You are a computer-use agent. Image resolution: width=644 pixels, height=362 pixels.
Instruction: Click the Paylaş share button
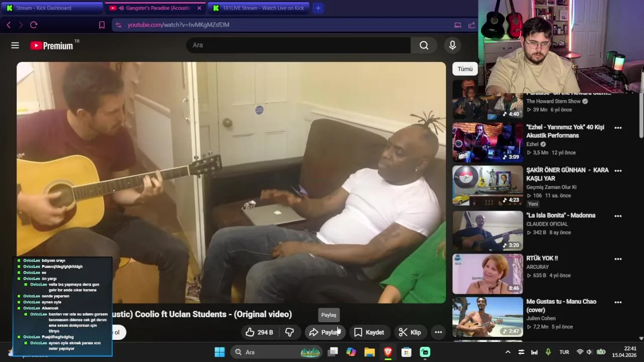click(325, 332)
